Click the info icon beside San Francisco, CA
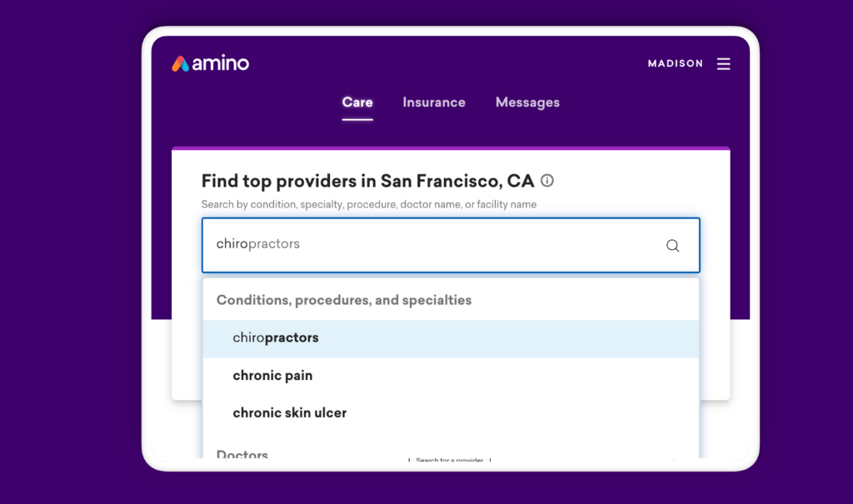Viewport: 853px width, 504px height. [x=547, y=181]
